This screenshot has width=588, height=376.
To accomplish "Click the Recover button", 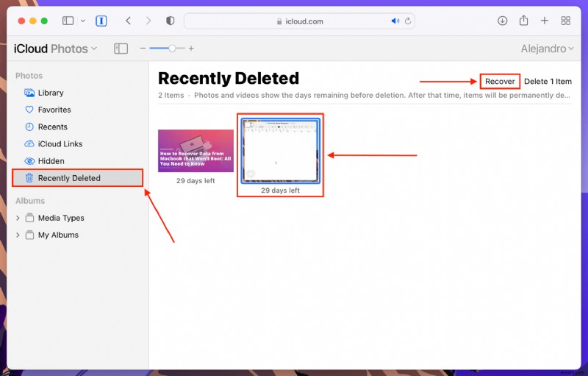I will (500, 82).
